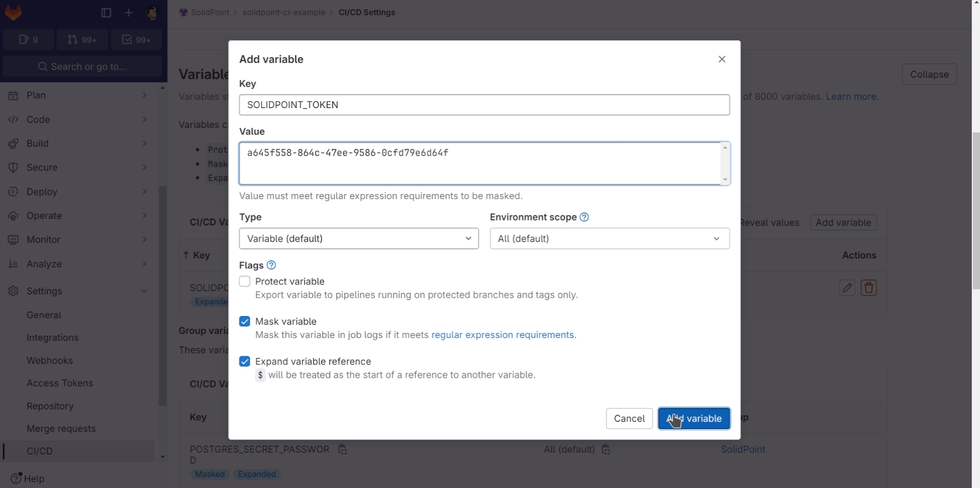Go to Repository settings

click(x=50, y=406)
